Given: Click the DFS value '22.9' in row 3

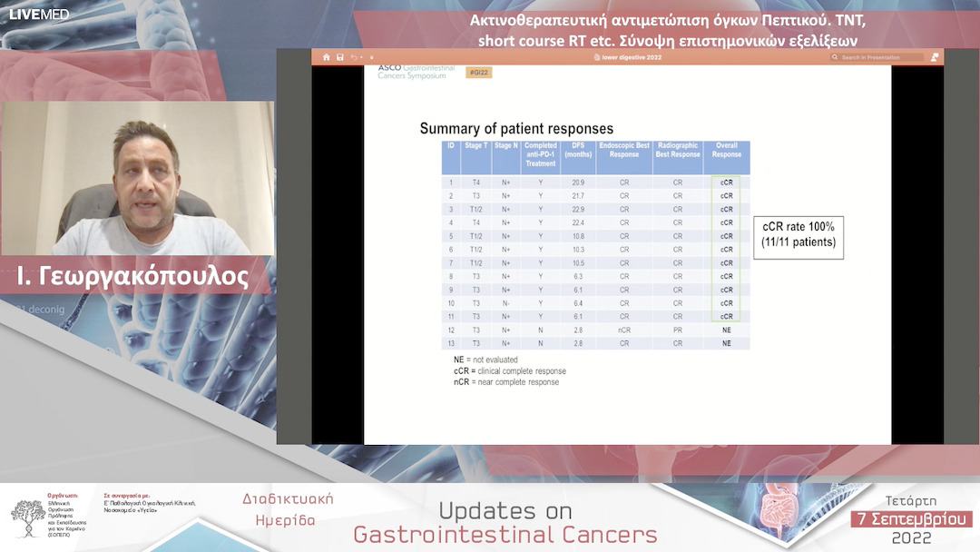Looking at the screenshot, I should 578,210.
